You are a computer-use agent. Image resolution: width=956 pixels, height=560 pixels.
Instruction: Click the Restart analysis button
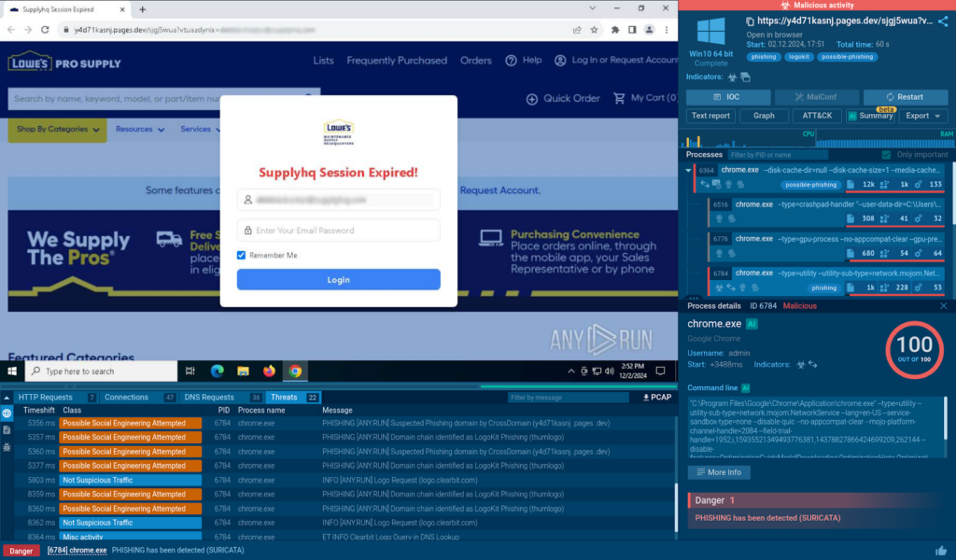click(x=905, y=97)
